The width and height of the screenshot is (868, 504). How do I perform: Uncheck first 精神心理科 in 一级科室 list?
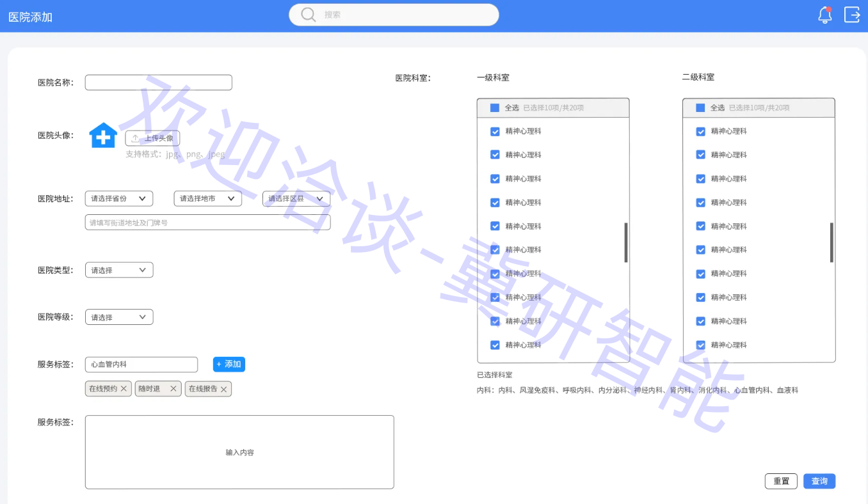495,131
